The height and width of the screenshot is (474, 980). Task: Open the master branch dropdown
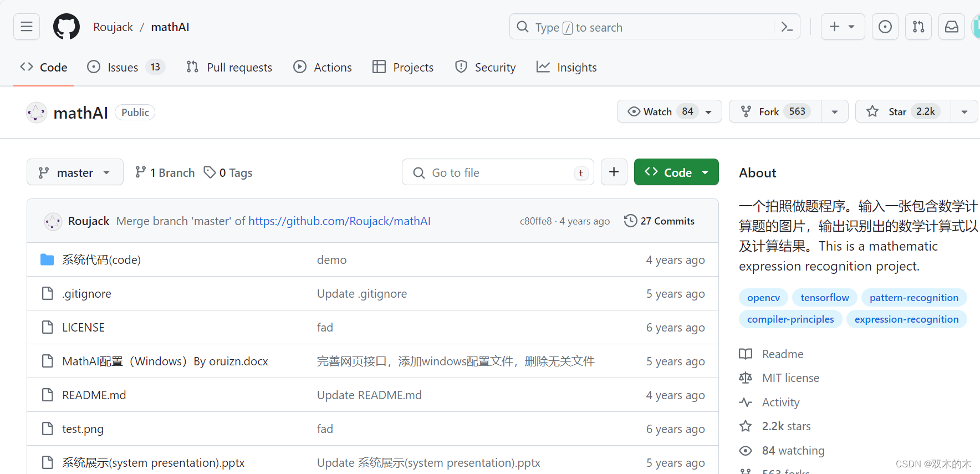[x=75, y=172]
